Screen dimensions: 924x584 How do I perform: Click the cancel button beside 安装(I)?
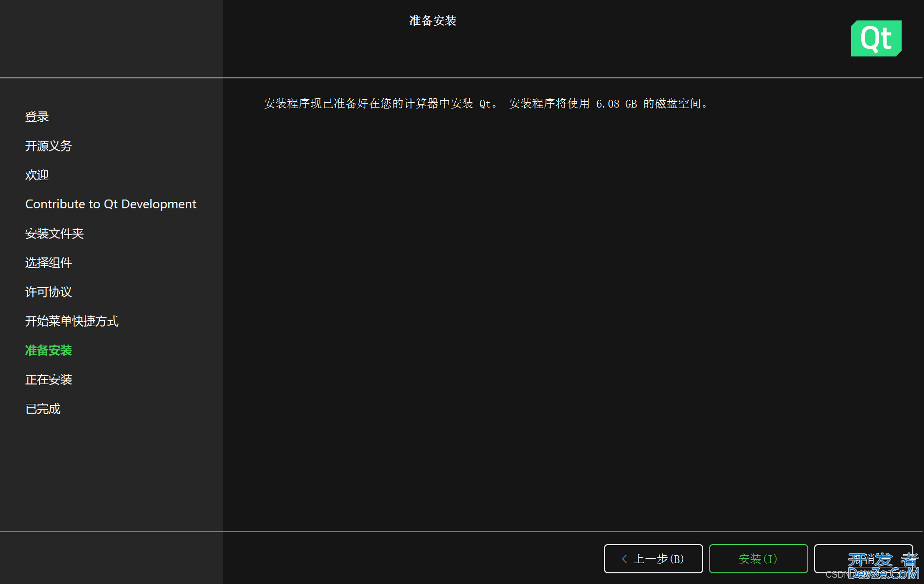(863, 559)
